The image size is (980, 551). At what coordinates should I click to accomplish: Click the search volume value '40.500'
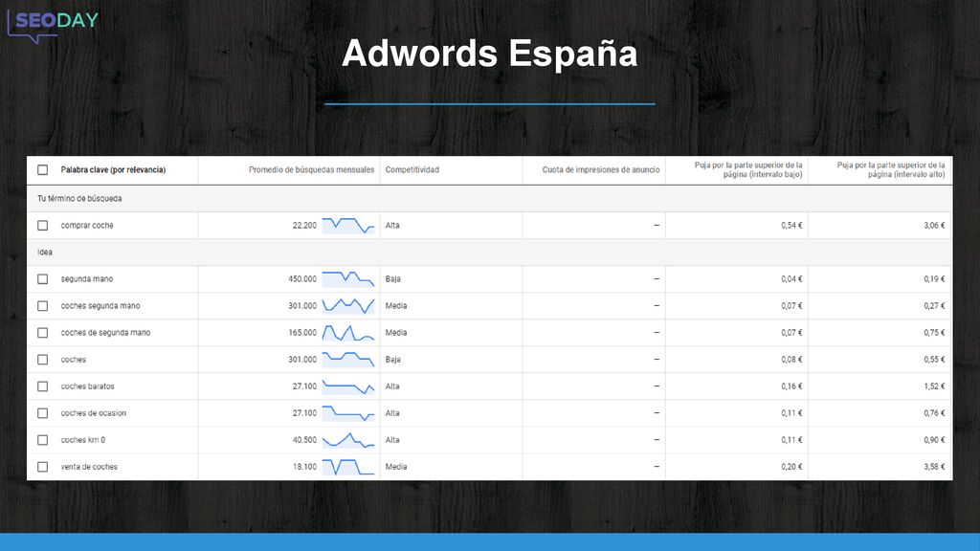tap(304, 440)
